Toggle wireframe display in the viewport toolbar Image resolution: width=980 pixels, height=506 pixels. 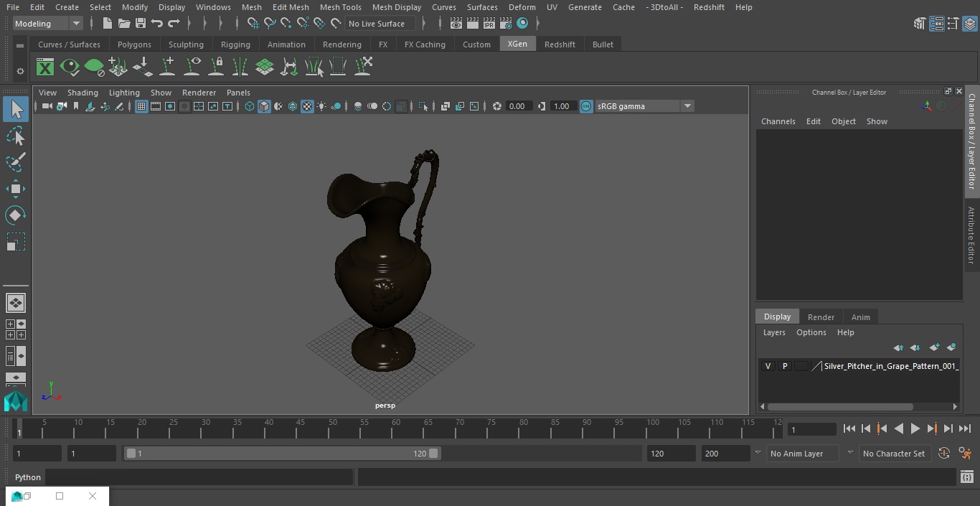coord(250,106)
